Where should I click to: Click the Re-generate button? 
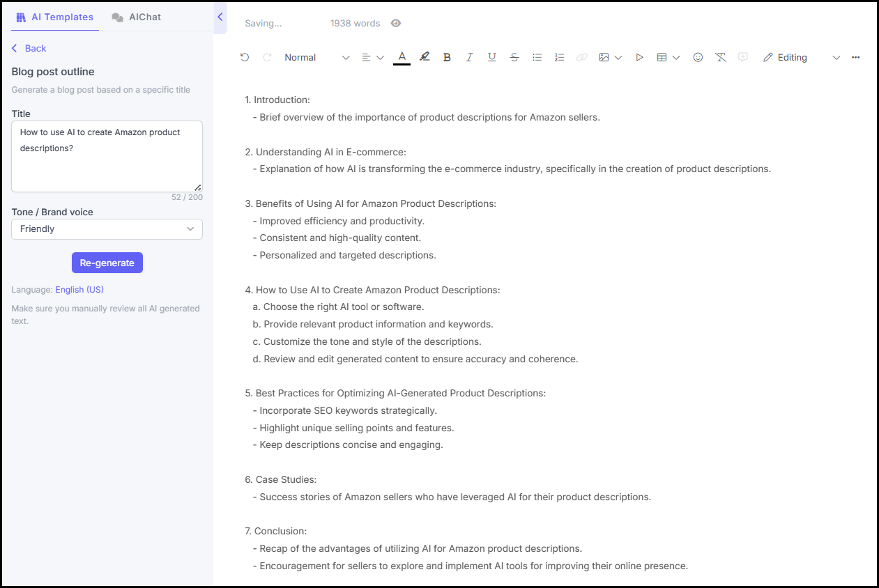107,263
